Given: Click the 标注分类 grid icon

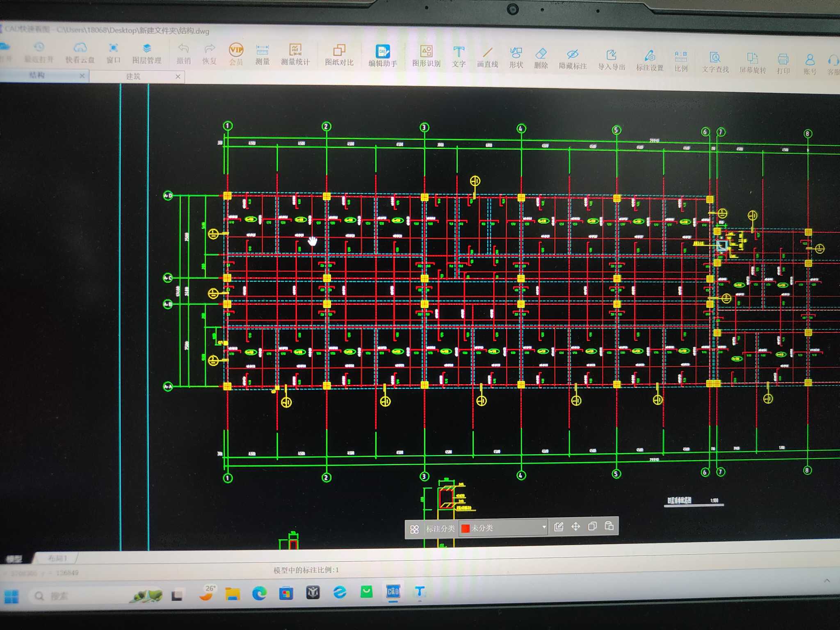Looking at the screenshot, I should [x=415, y=529].
